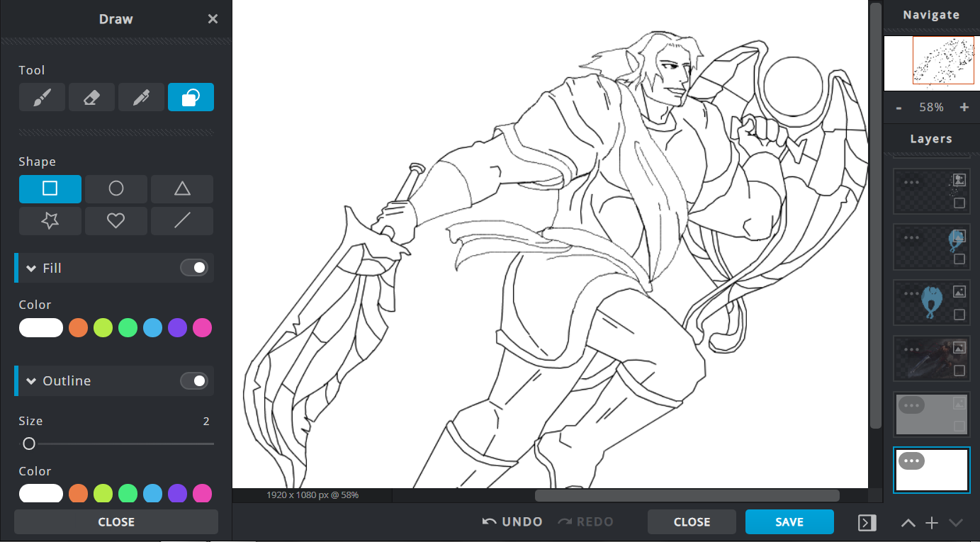Click image icon on top dotted layer
The image size is (980, 542).
coord(959,179)
